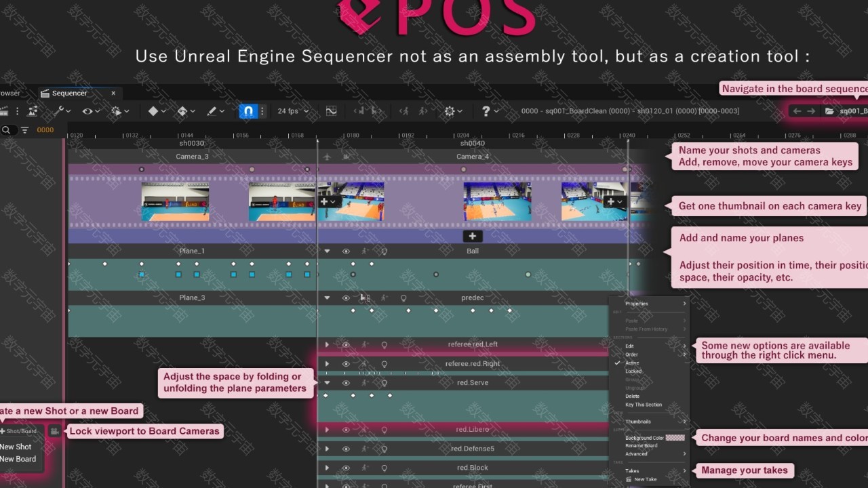Click the current frame field showing 0000
This screenshot has width=868, height=488.
pos(45,130)
